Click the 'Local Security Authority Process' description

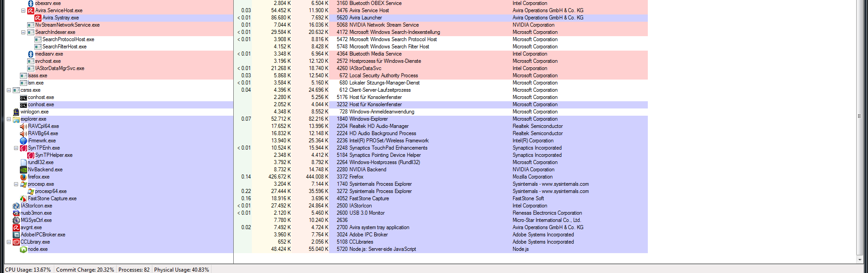(383, 75)
